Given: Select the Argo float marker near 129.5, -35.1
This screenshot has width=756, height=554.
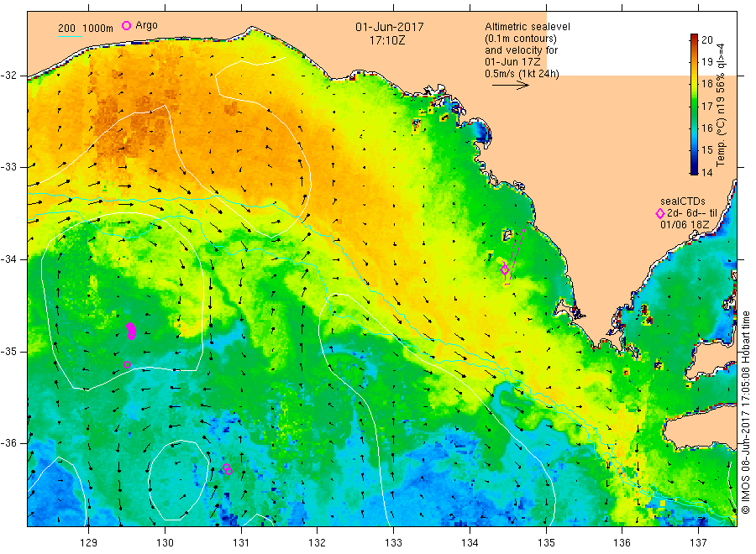Looking at the screenshot, I should (x=128, y=364).
